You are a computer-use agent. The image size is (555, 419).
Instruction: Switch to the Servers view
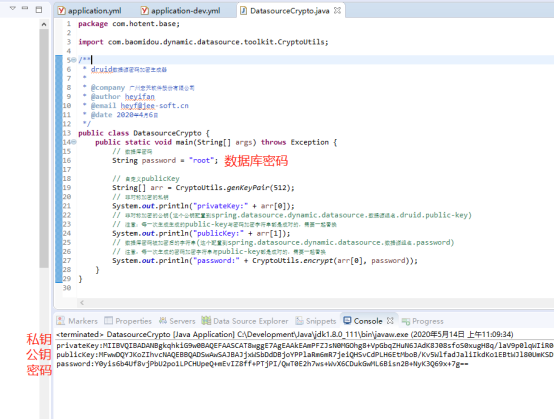pyautogui.click(x=177, y=321)
